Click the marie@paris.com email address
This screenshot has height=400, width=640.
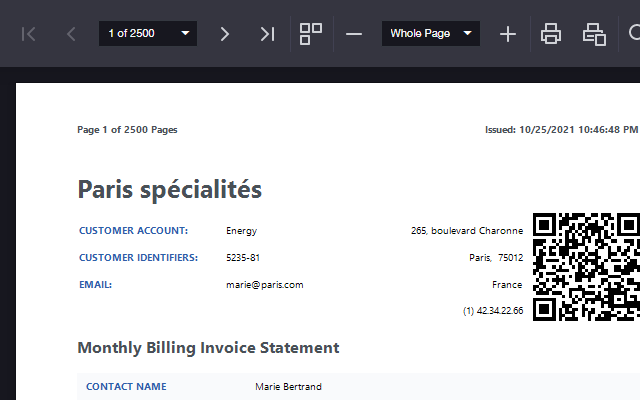(x=264, y=284)
